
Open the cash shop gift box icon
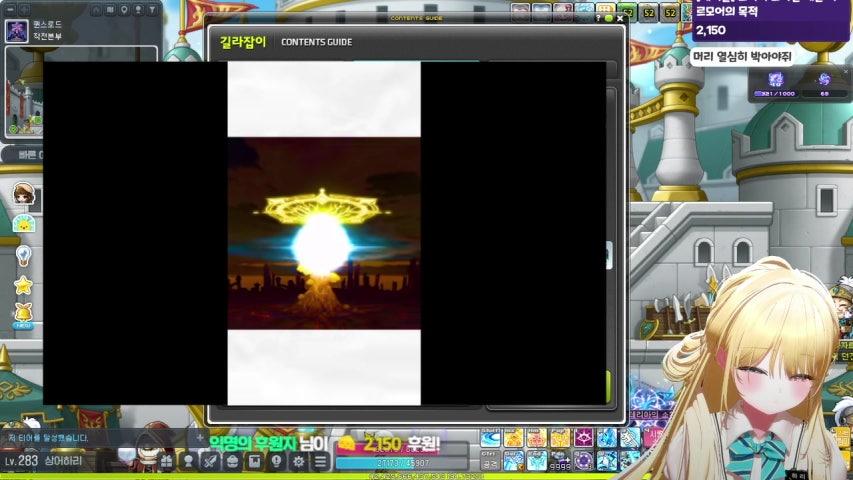166,462
